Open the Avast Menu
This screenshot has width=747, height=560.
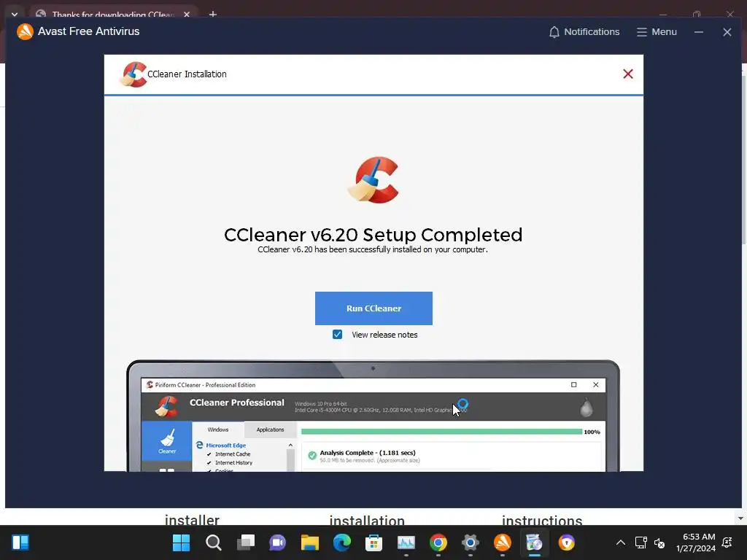(x=657, y=32)
